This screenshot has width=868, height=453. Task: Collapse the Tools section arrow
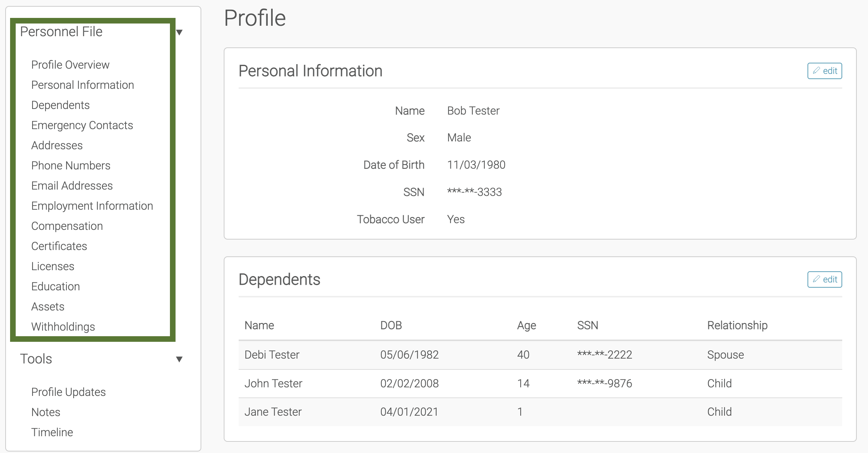(179, 359)
